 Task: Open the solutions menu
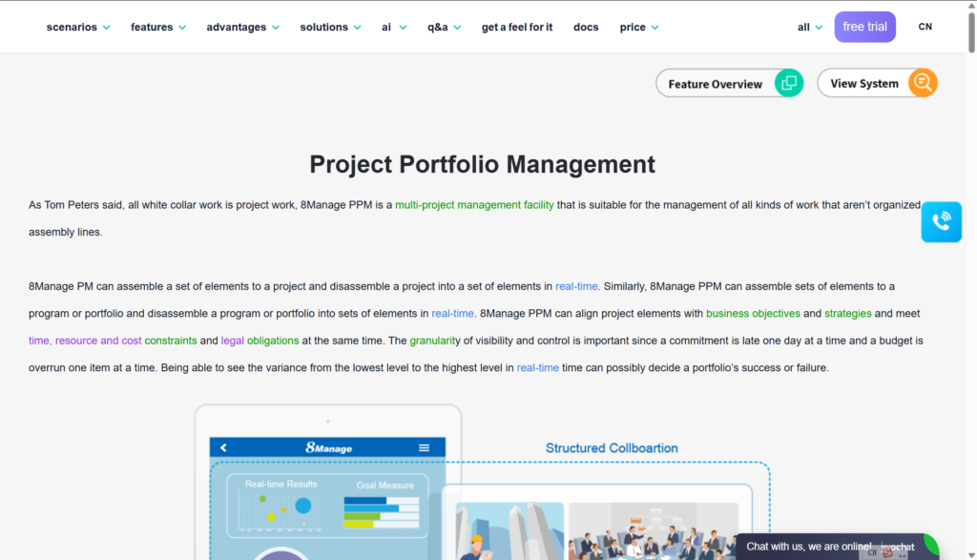324,27
